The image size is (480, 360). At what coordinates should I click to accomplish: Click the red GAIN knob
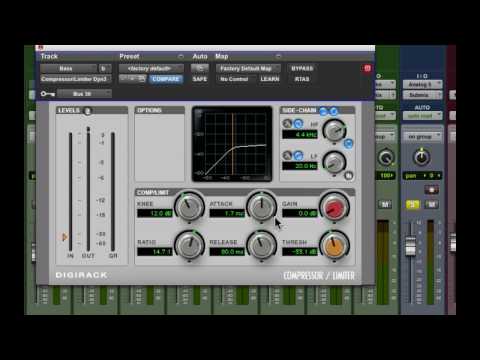334,207
